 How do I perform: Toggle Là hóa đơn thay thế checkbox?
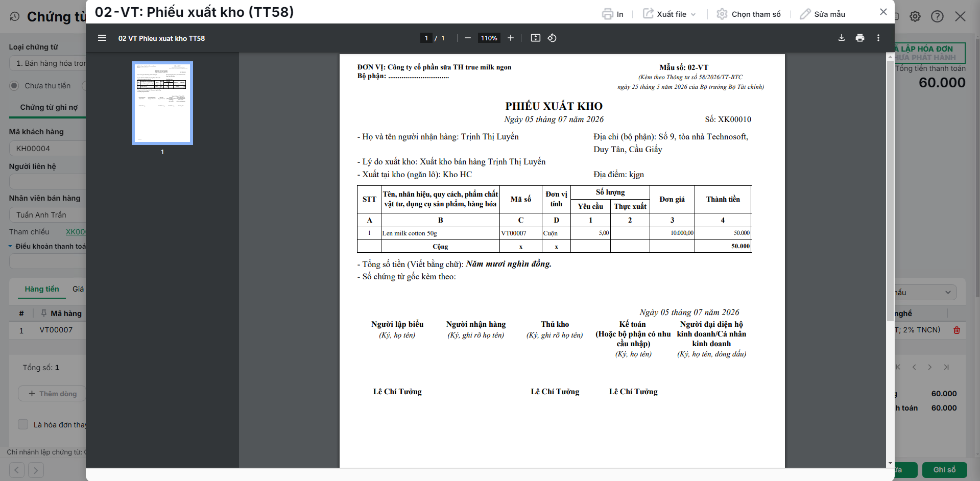coord(23,424)
